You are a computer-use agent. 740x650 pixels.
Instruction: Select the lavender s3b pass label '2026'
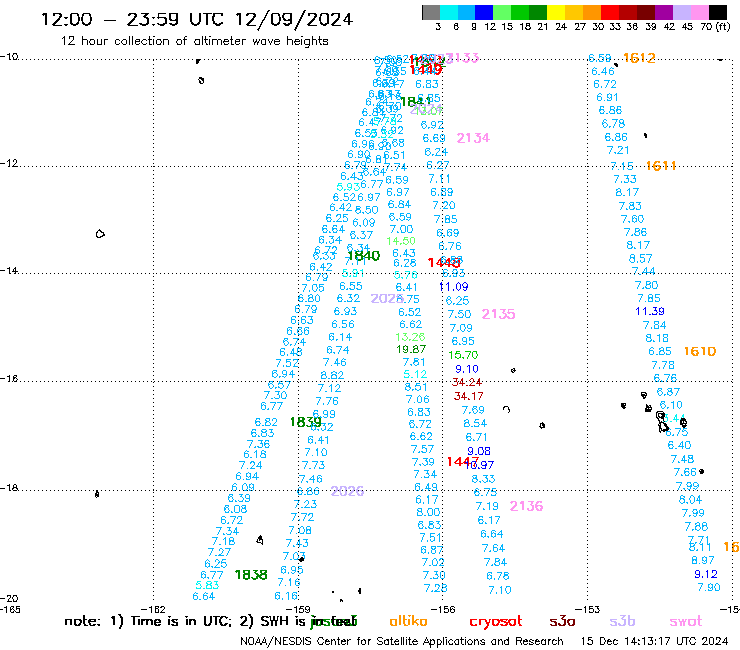[347, 491]
